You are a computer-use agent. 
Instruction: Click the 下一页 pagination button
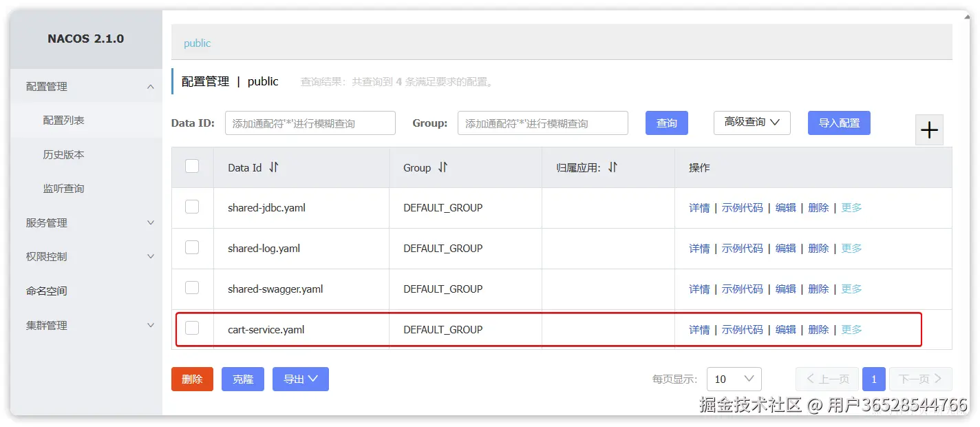pyautogui.click(x=921, y=379)
